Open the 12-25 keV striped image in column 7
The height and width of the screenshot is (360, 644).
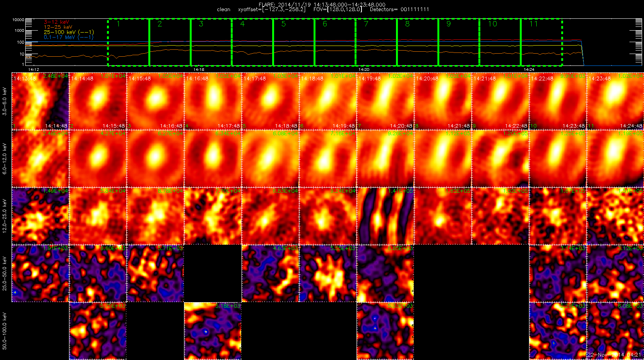click(x=385, y=216)
